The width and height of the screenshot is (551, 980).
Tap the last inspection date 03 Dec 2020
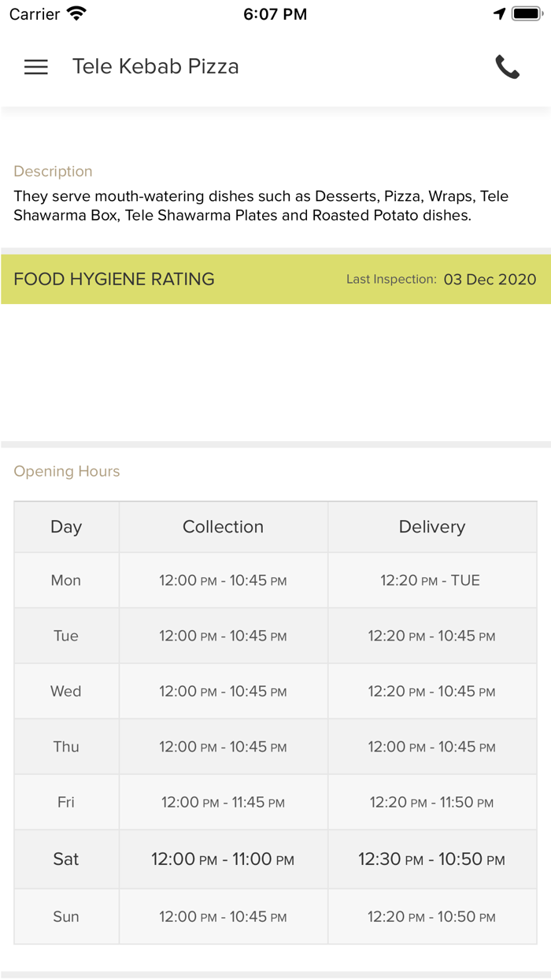click(x=490, y=279)
